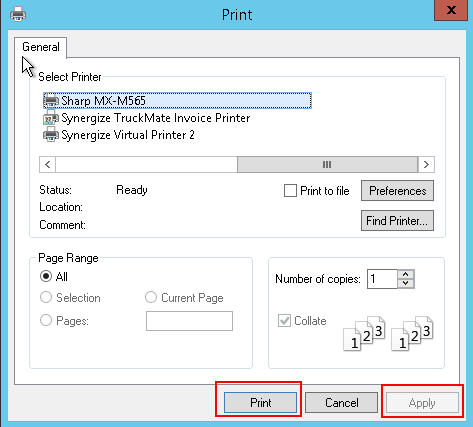The width and height of the screenshot is (473, 427).
Task: Open printer Preferences
Action: [x=397, y=191]
